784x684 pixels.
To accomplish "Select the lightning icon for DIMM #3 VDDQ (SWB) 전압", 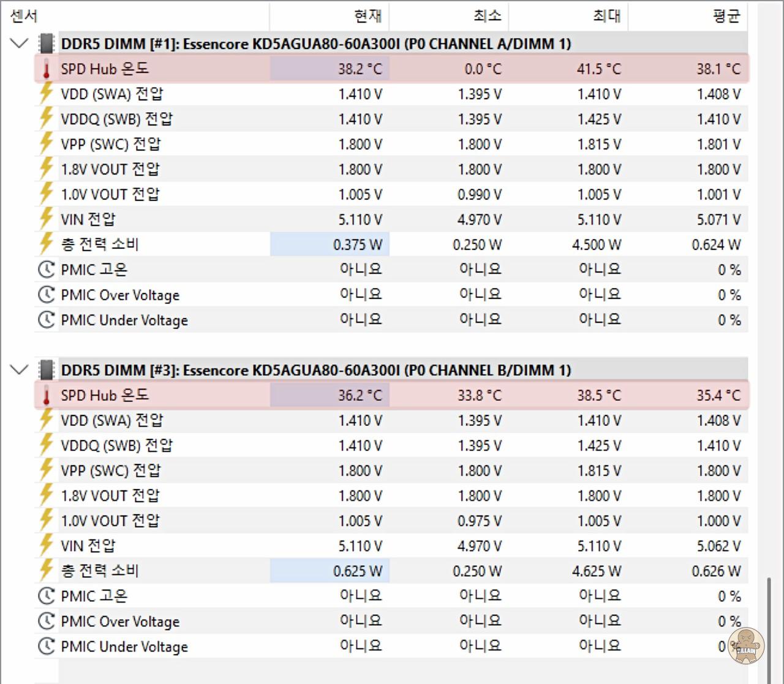I will pyautogui.click(x=46, y=446).
